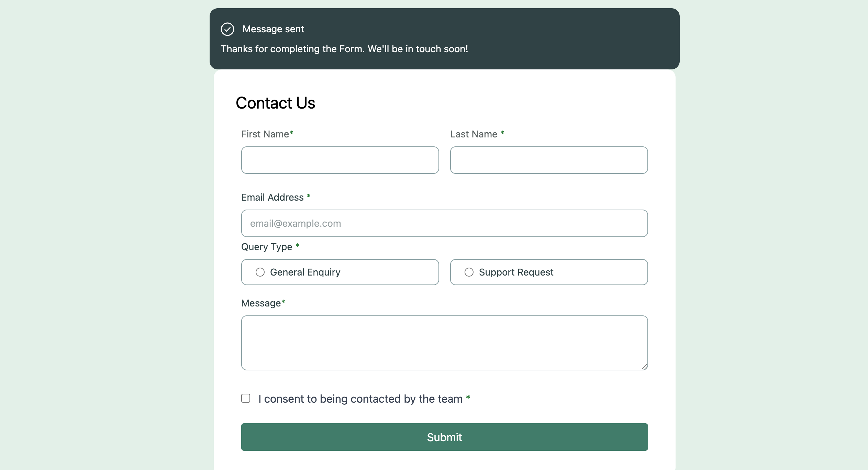Focus the Message text area

[444, 343]
